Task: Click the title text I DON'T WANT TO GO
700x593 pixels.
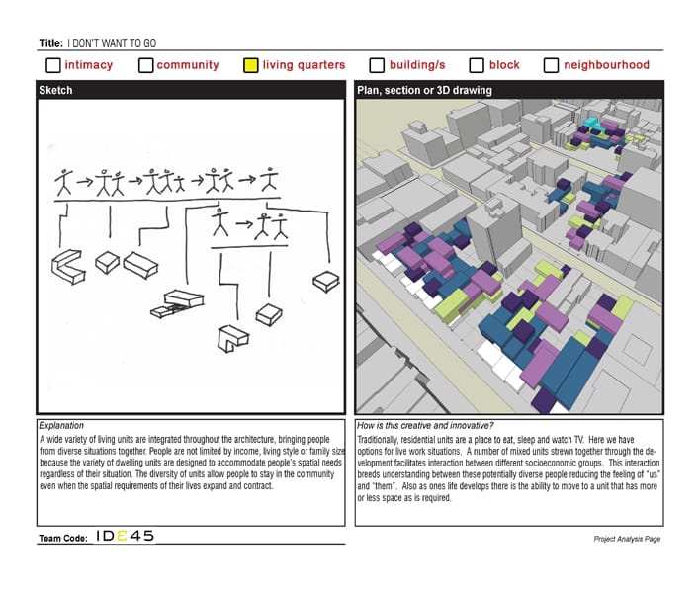Action: click(x=112, y=43)
